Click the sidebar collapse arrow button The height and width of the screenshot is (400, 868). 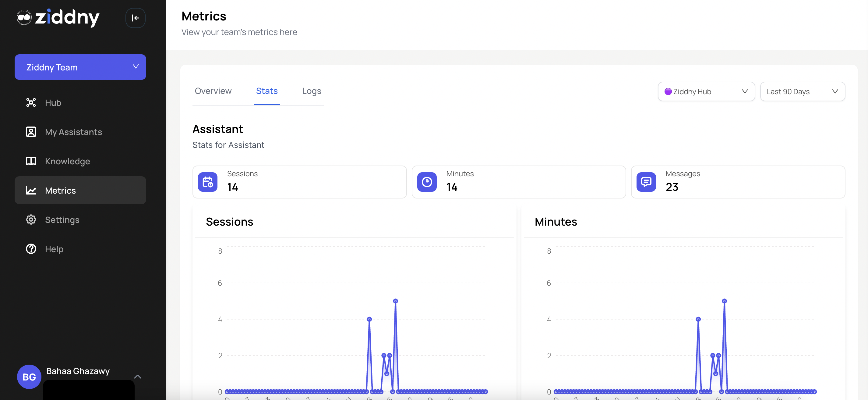(135, 18)
